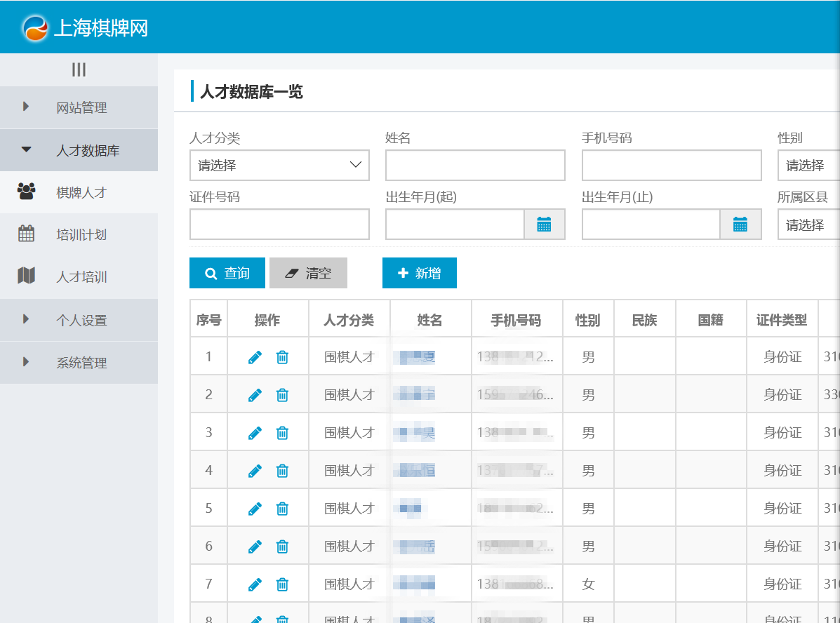Screen dimensions: 840x623
Task: Open the 人才分类 dropdown
Action: pyautogui.click(x=279, y=166)
